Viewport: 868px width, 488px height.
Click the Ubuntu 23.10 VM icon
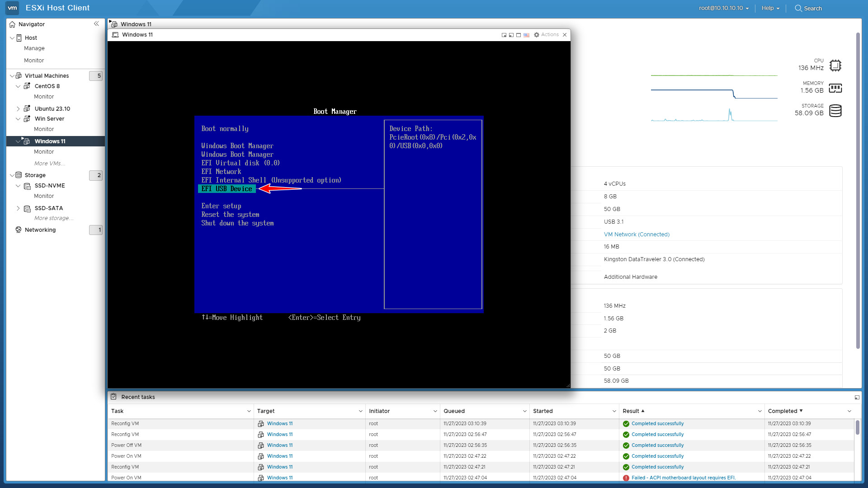pyautogui.click(x=27, y=108)
